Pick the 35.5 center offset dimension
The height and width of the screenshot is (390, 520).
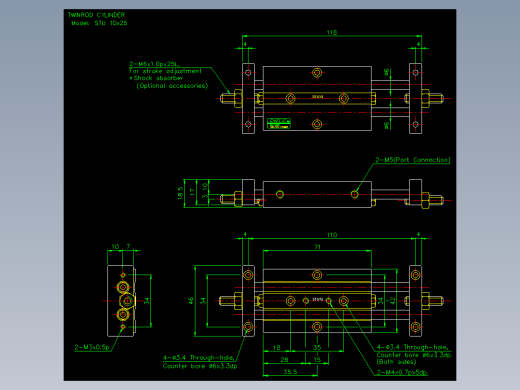point(290,372)
